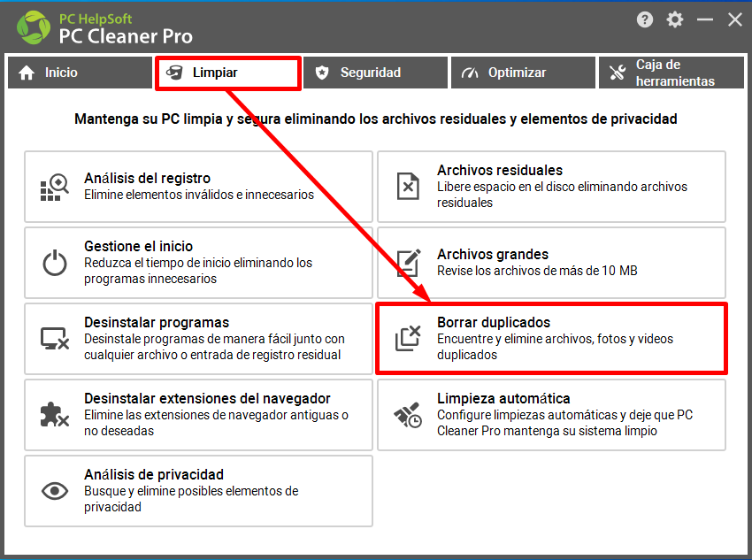Click the Archivos grandes edit icon

(409, 262)
